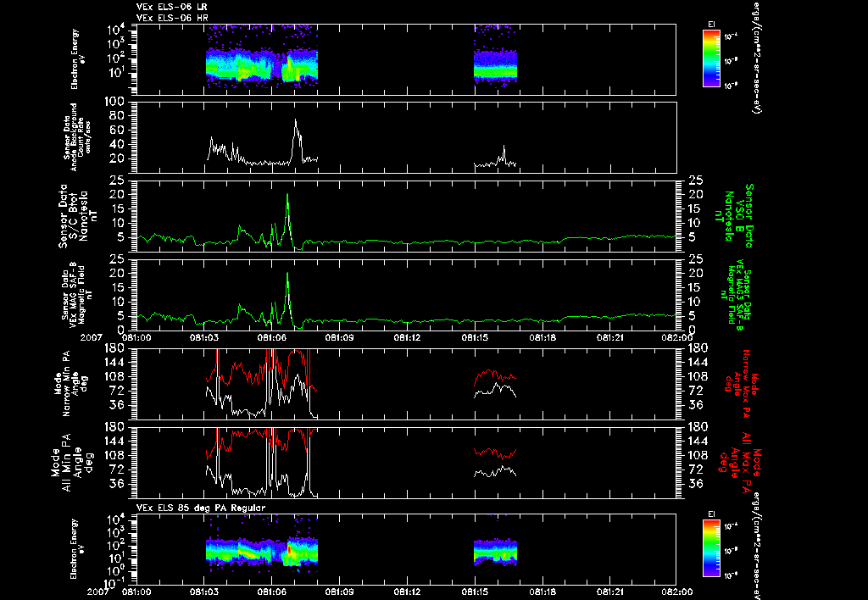
Task: Click the '081:12' tick on the middle time axis
Action: (408, 336)
